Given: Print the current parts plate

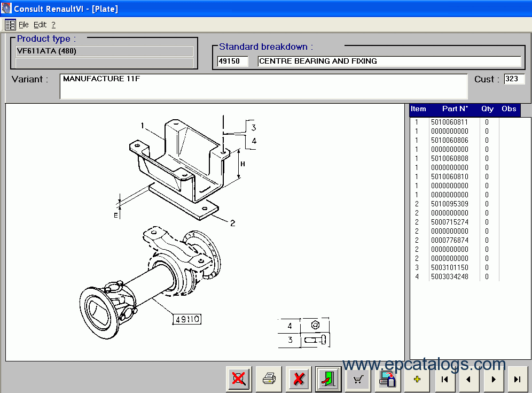Looking at the screenshot, I should pyautogui.click(x=269, y=379).
